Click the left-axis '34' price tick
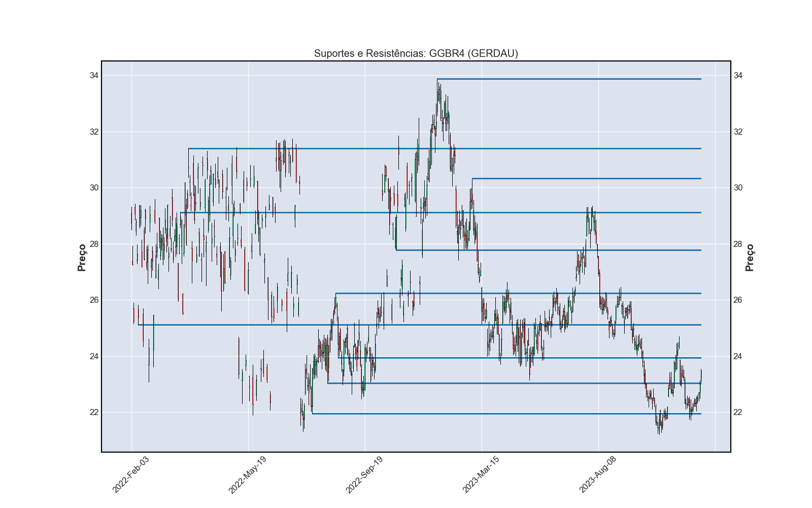Viewport: 812px width, 508px height. (94, 76)
